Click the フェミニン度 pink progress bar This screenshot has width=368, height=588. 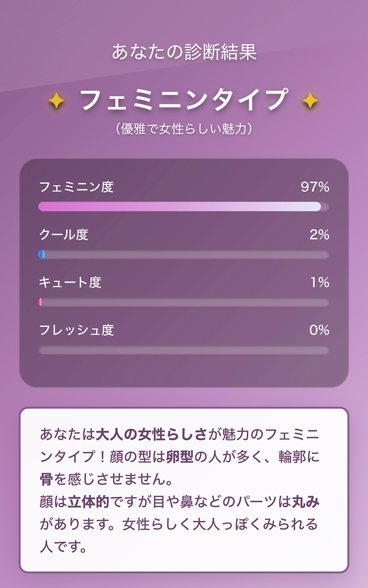tap(180, 207)
